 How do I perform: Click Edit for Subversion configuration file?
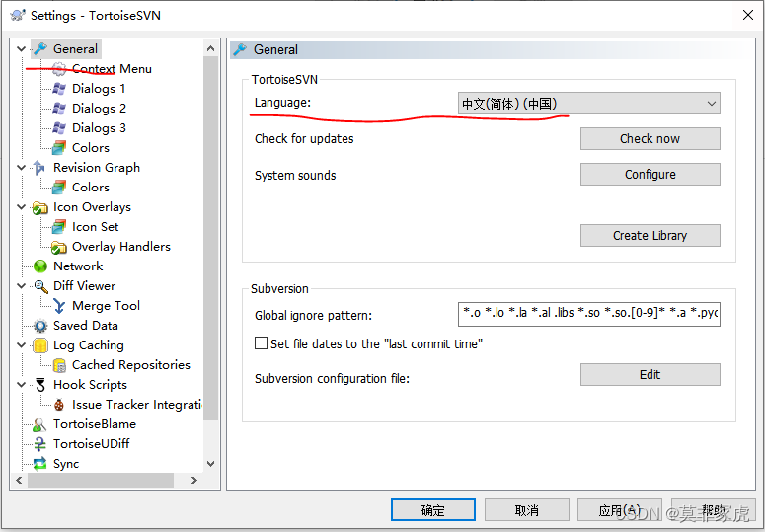[x=650, y=374]
